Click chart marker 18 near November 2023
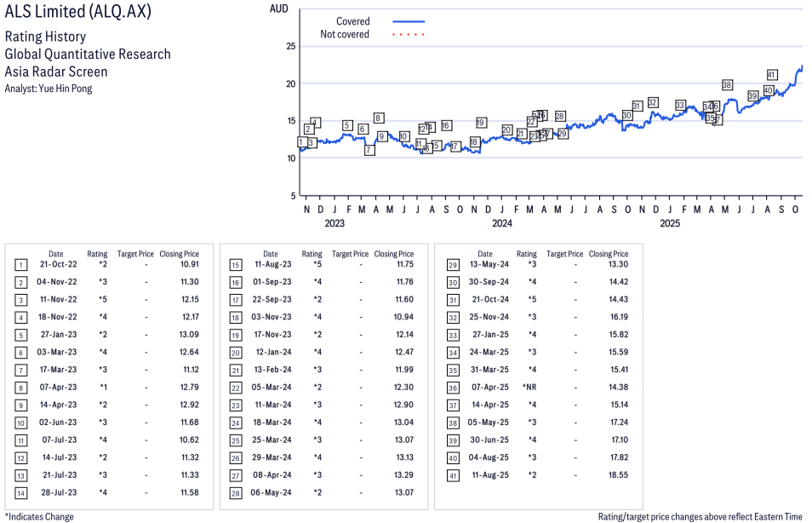Viewport: 812px width, 523px height. click(474, 142)
